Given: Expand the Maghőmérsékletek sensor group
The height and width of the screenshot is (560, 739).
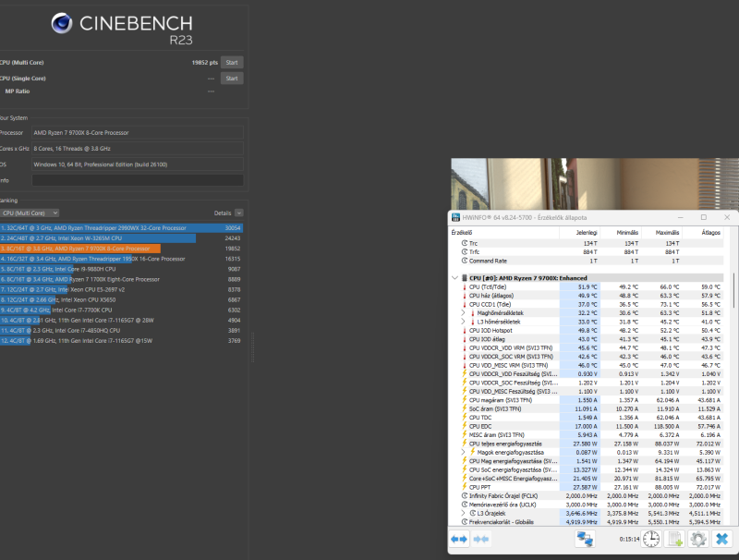Looking at the screenshot, I should click(x=463, y=313).
